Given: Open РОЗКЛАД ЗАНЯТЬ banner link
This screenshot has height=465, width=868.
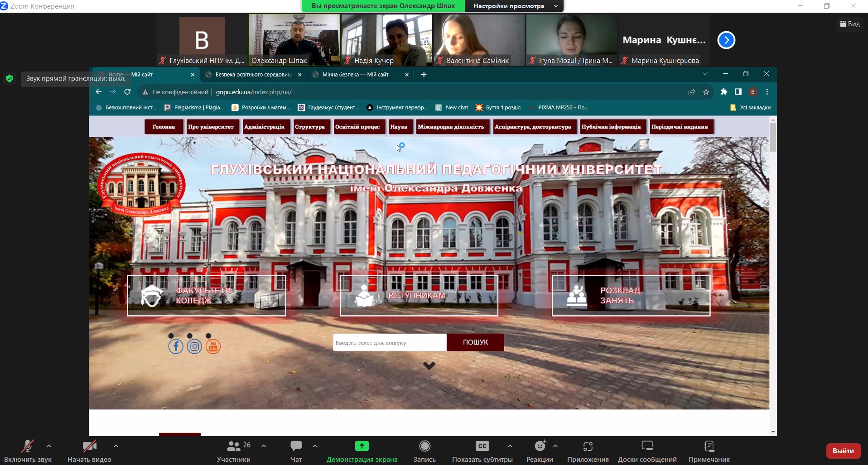Looking at the screenshot, I should (x=631, y=296).
